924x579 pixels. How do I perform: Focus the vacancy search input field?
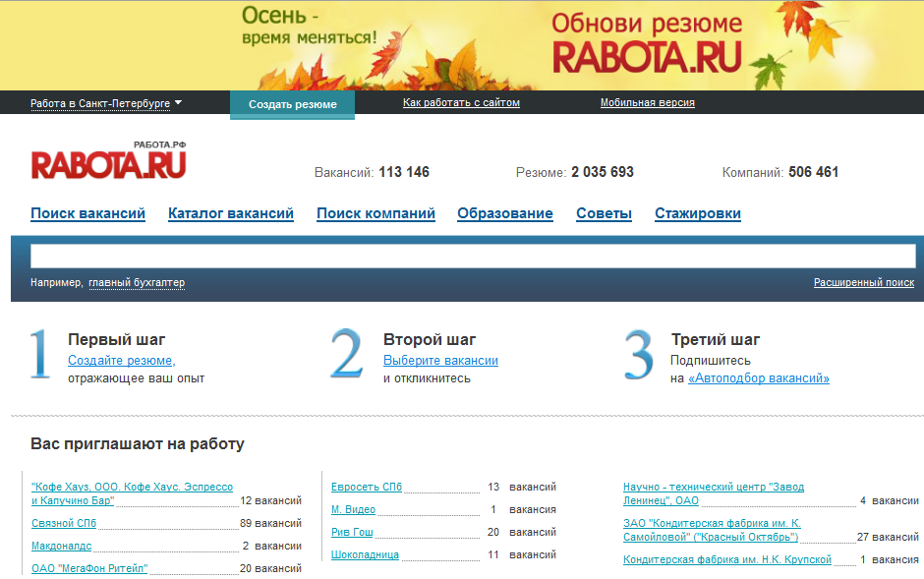(x=473, y=257)
